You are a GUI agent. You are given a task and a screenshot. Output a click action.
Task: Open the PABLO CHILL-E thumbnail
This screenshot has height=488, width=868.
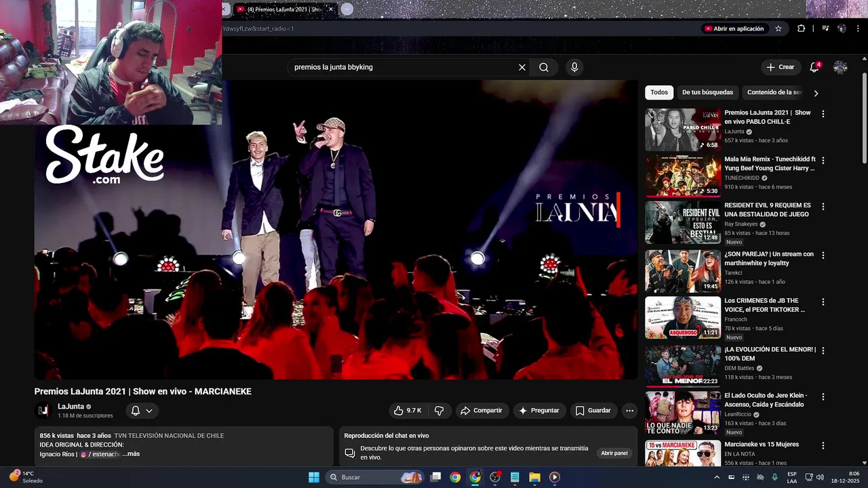683,129
